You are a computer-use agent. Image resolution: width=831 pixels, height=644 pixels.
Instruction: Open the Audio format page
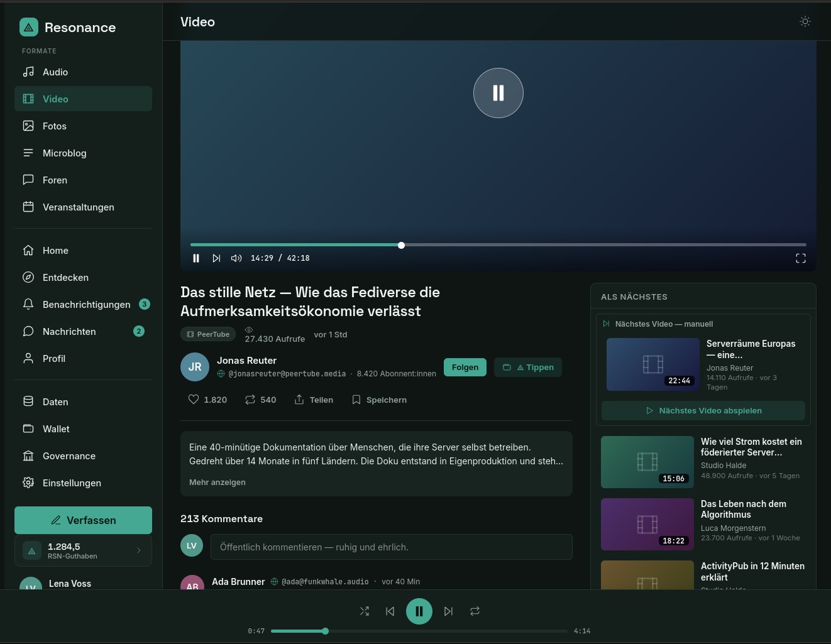click(83, 72)
